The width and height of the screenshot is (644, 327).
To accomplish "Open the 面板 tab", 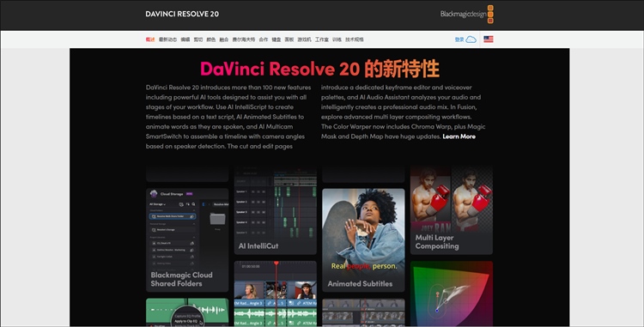I will pyautogui.click(x=289, y=39).
